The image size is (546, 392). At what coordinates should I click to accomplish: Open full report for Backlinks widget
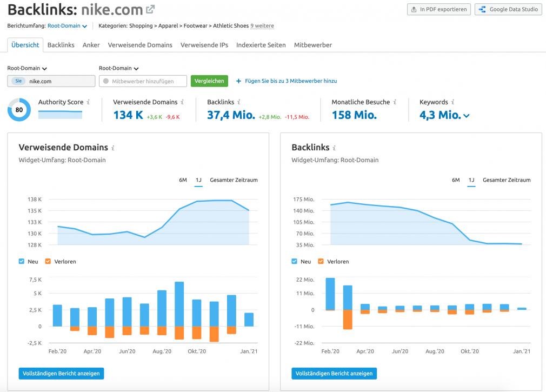coord(334,374)
